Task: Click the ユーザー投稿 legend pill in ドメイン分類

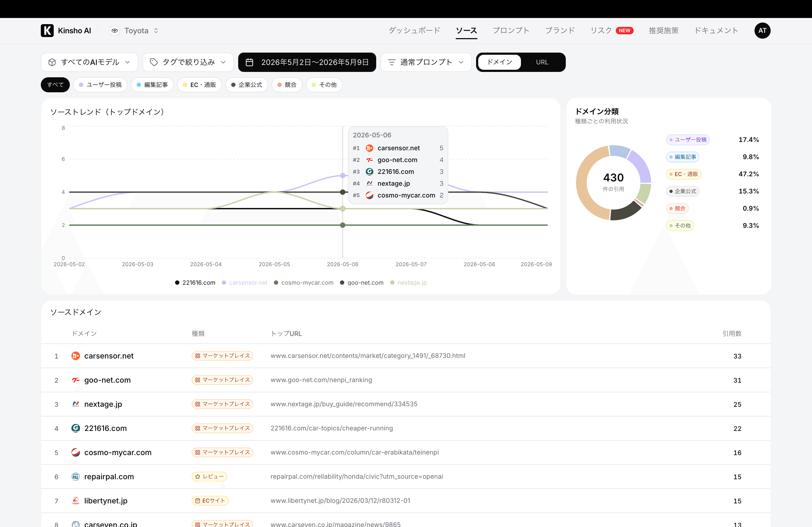Action: (x=688, y=140)
